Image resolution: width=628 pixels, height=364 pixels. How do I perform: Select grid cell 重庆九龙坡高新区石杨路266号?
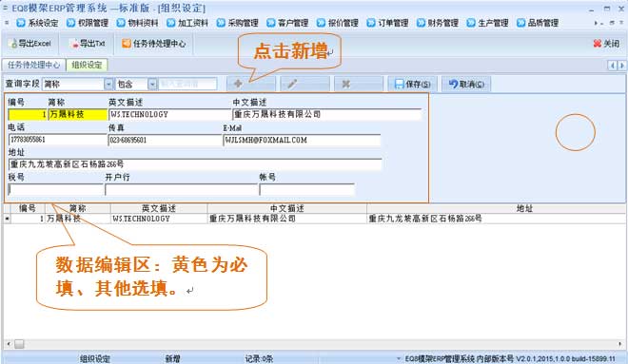(x=496, y=219)
